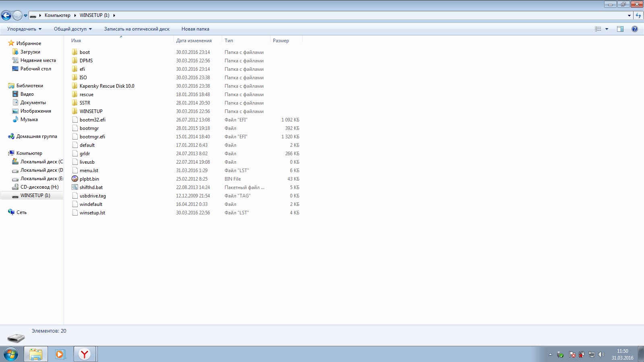Toggle the preview pane

point(620,29)
